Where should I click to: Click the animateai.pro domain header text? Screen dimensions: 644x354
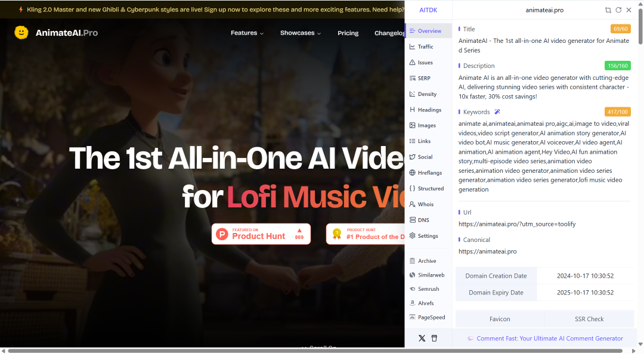coord(544,10)
